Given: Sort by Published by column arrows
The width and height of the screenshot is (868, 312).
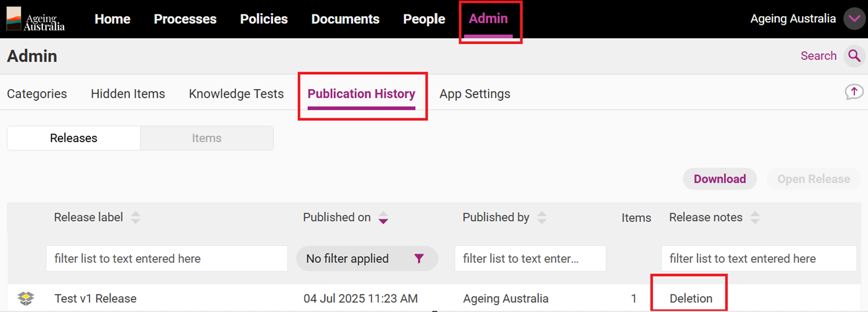Looking at the screenshot, I should pos(542,217).
